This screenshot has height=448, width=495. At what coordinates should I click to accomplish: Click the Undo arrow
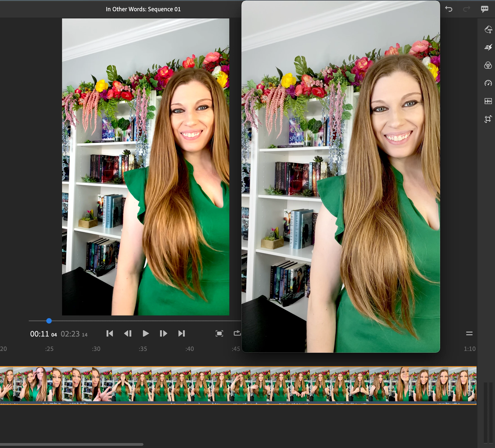tap(449, 9)
